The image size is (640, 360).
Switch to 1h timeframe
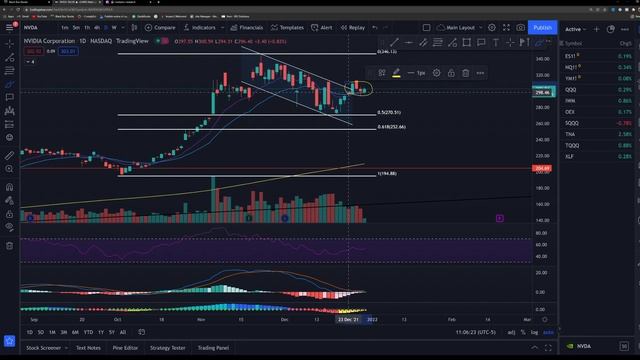[x=87, y=27]
